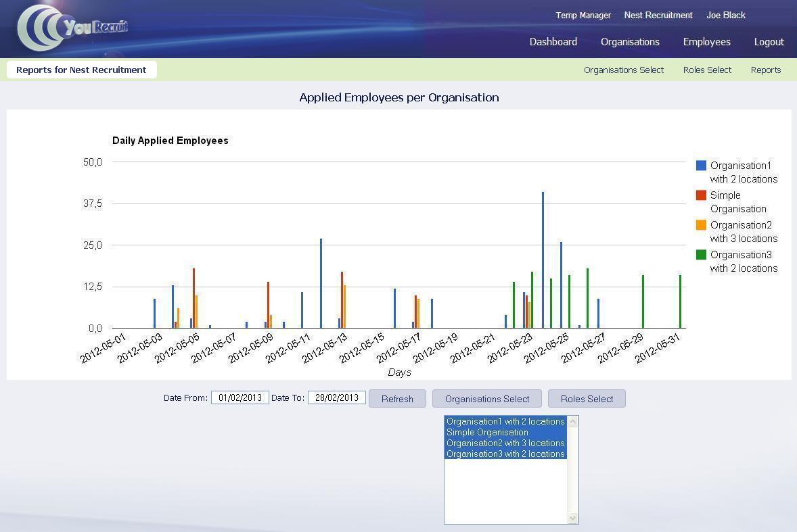Viewport: 797px width, 532px height.
Task: Go to the Organisations page
Action: (630, 42)
